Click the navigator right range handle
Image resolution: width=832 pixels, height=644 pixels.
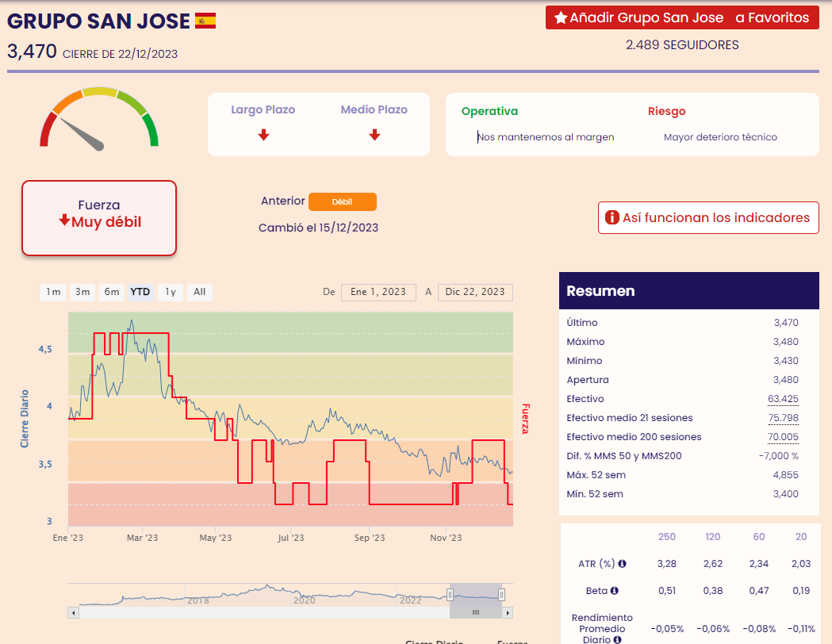click(501, 594)
